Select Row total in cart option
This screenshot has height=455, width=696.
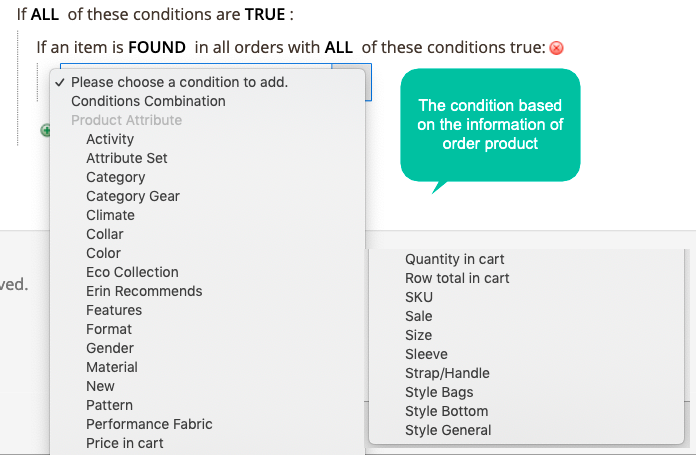457,278
